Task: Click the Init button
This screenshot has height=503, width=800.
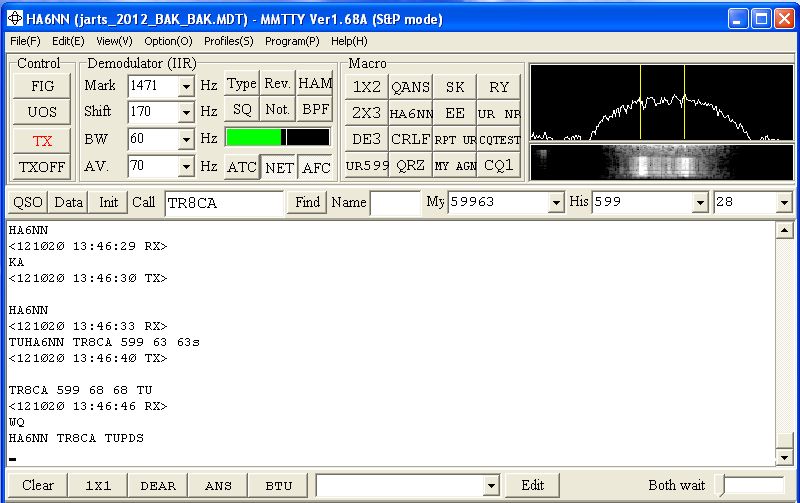Action: coord(108,203)
